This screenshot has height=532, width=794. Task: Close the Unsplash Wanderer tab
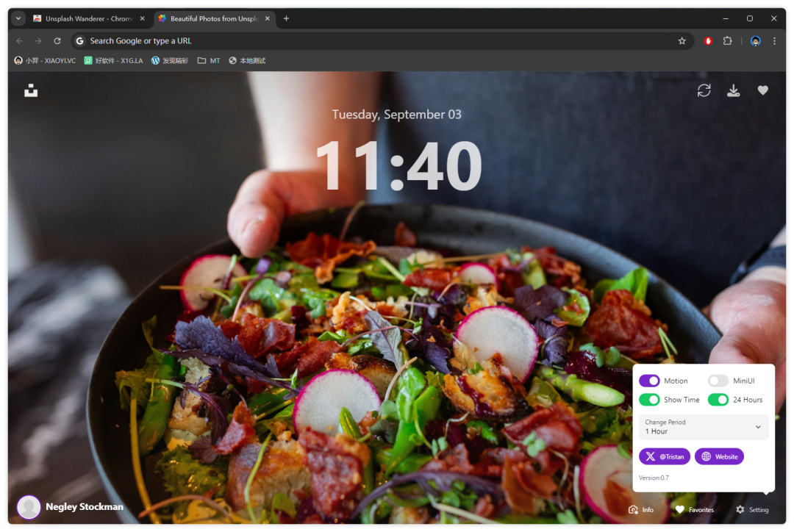[x=143, y=18]
